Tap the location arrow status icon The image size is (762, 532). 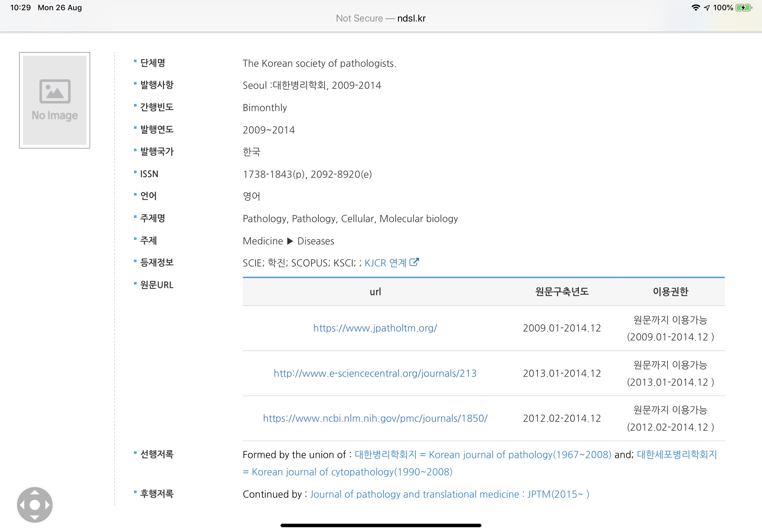(x=706, y=8)
